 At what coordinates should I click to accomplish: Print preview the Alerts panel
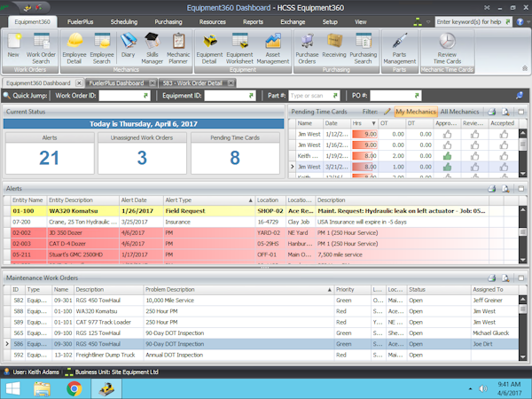[x=505, y=189]
